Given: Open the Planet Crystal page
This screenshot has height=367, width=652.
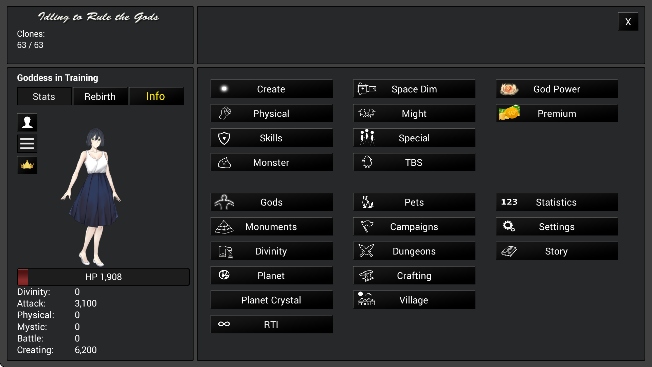Looking at the screenshot, I should coord(272,300).
